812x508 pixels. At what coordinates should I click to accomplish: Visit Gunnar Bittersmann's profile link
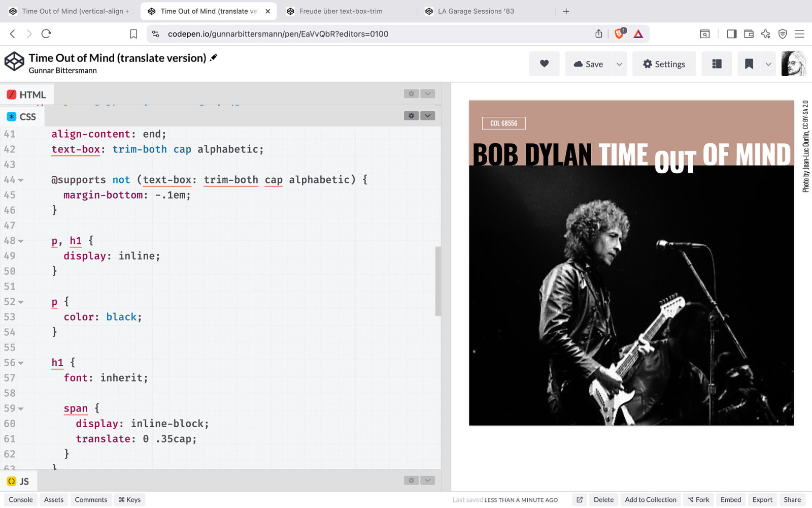pos(63,71)
